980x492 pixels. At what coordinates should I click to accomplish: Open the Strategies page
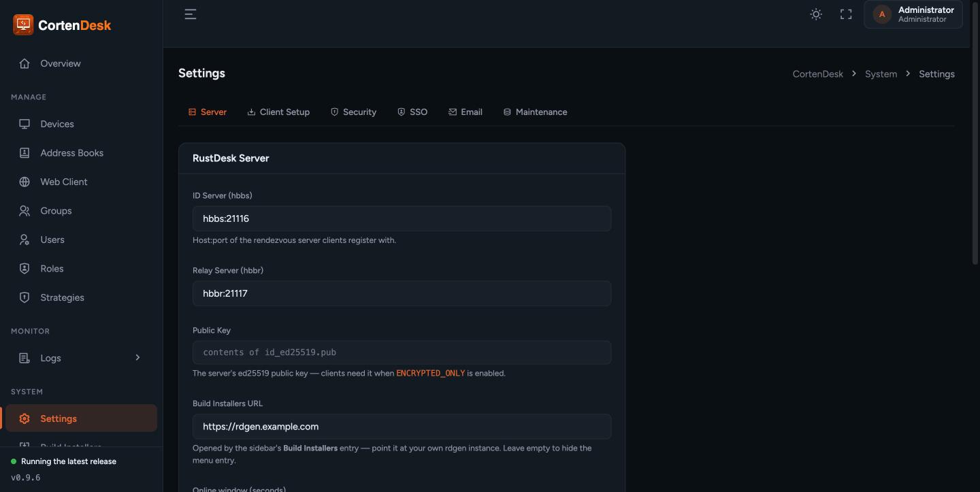(x=82, y=297)
